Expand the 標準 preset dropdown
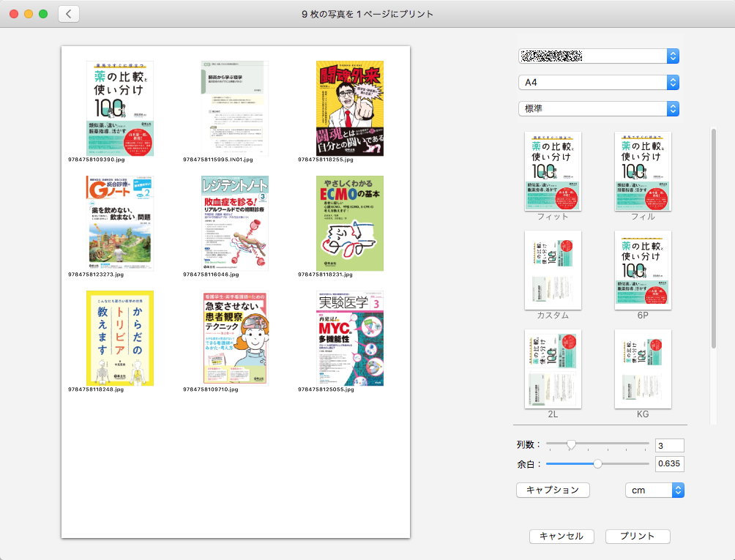Screen dimensions: 735x560 599,108
